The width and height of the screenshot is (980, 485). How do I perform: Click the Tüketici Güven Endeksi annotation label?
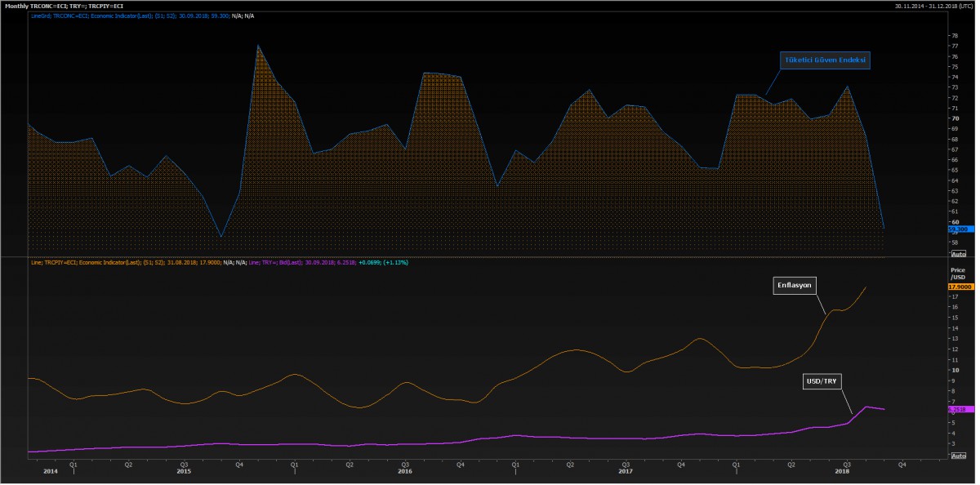click(x=824, y=60)
